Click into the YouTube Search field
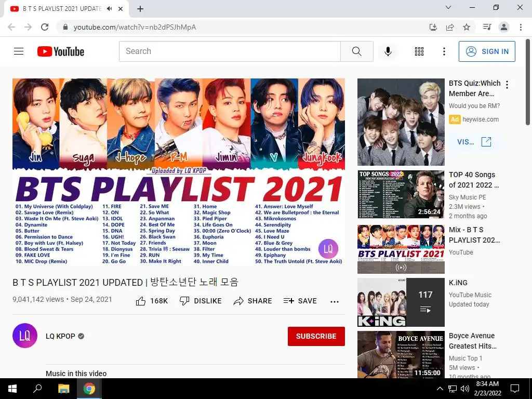Screen dimensions: 532x399 230,51
